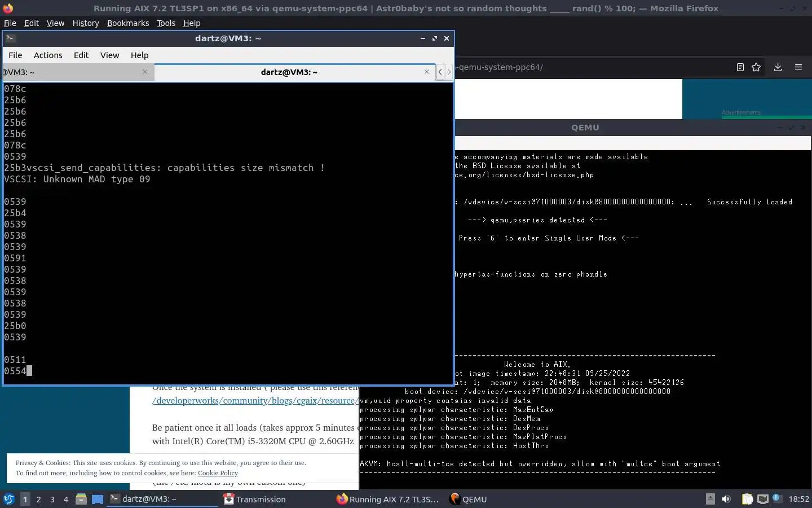
Task: Open Firefox File menu
Action: click(x=10, y=23)
